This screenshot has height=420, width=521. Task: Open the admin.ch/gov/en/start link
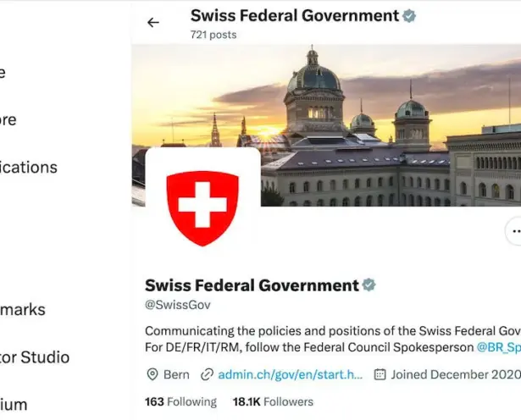pyautogui.click(x=290, y=374)
